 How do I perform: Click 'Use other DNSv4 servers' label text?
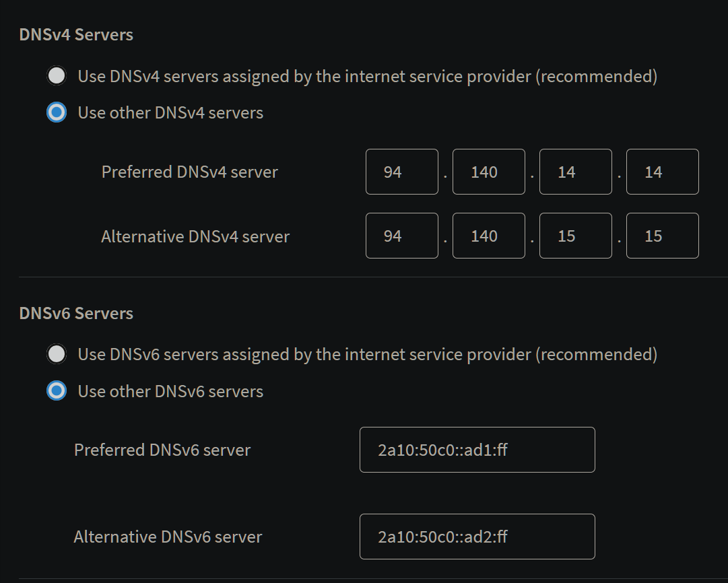(170, 113)
